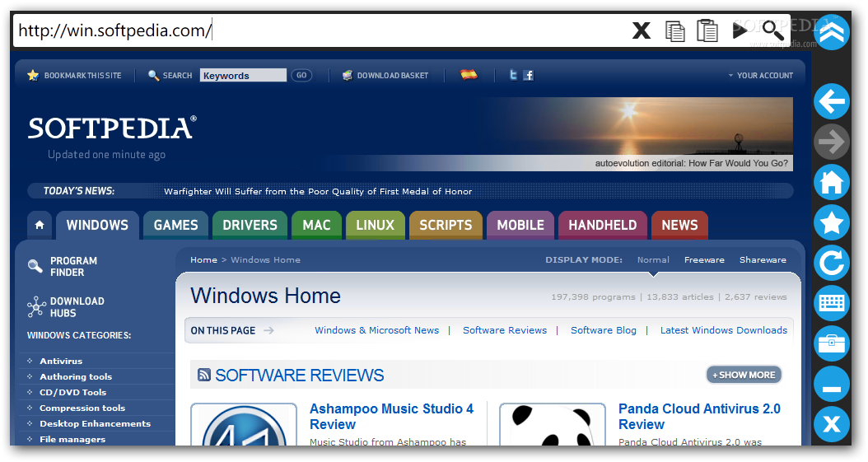Collapse address bar with double-chevron up button
Viewport: 868px width, 462px height.
click(x=832, y=32)
